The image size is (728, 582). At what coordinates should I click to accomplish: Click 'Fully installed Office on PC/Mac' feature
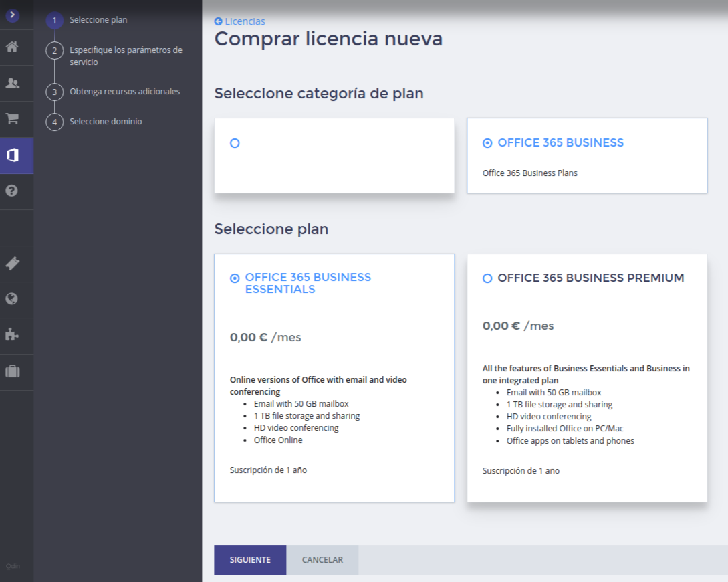click(565, 428)
